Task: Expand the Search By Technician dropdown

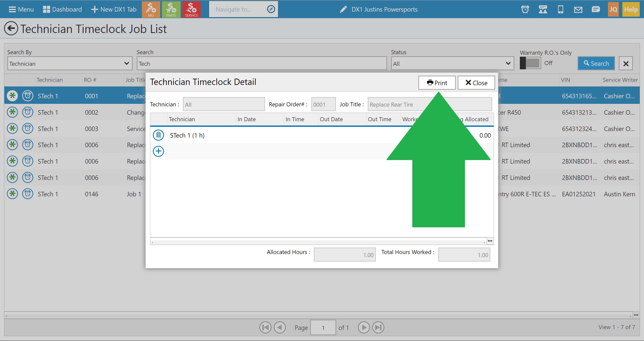Action: 70,64
